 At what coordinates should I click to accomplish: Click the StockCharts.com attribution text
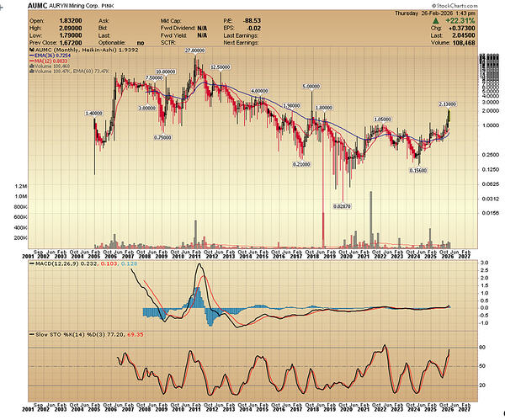[454, 6]
